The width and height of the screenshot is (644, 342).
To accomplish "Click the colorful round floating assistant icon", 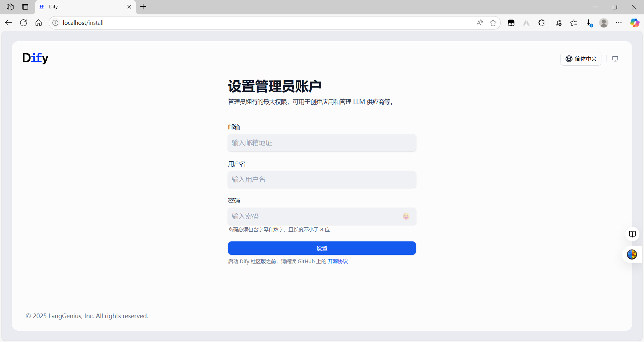I will click(632, 254).
